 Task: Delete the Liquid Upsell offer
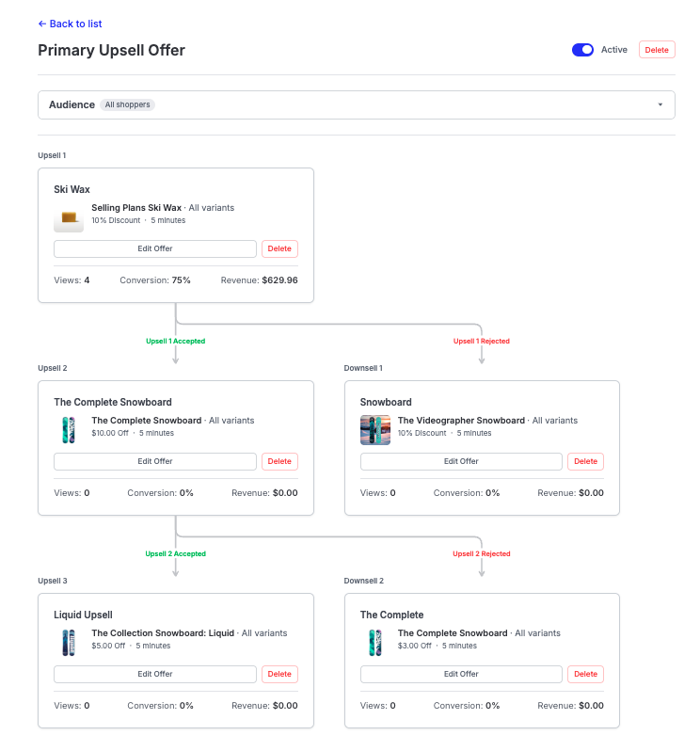279,674
